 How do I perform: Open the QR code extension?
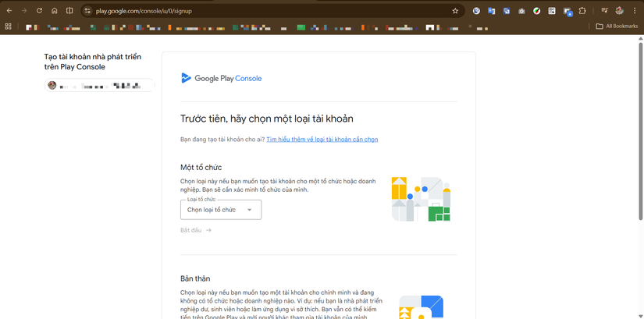(x=552, y=11)
